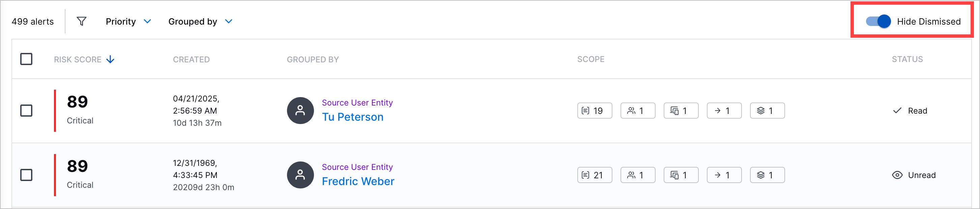The height and width of the screenshot is (209, 980).
Task: Click the scope badge showing 21 events
Action: 595,175
